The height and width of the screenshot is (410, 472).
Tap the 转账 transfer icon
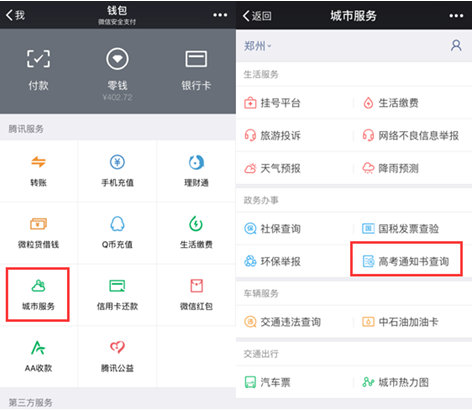[38, 162]
